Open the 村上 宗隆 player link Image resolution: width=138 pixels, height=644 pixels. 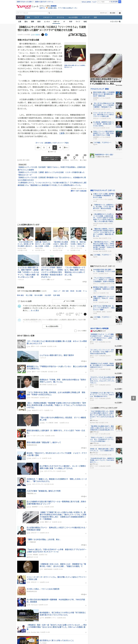tap(29, 295)
